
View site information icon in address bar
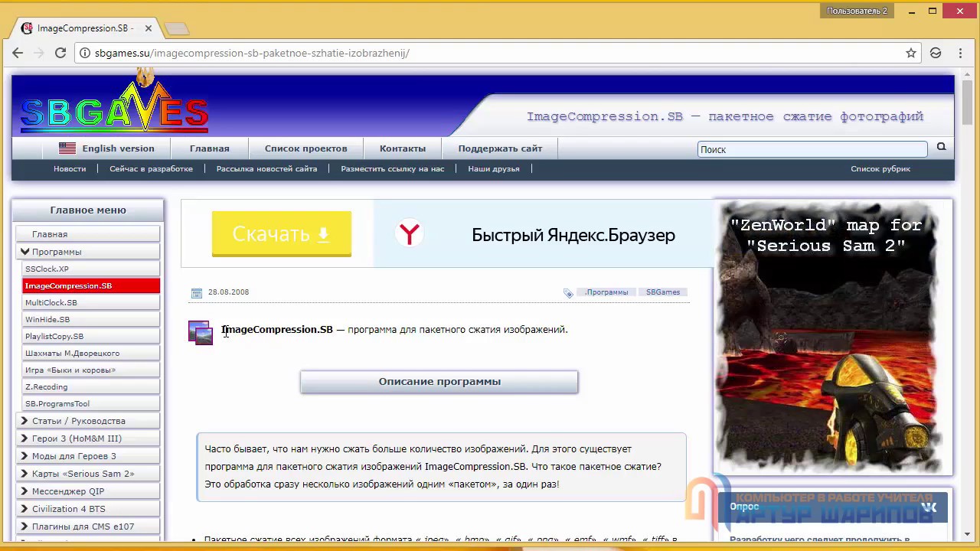pos(84,53)
